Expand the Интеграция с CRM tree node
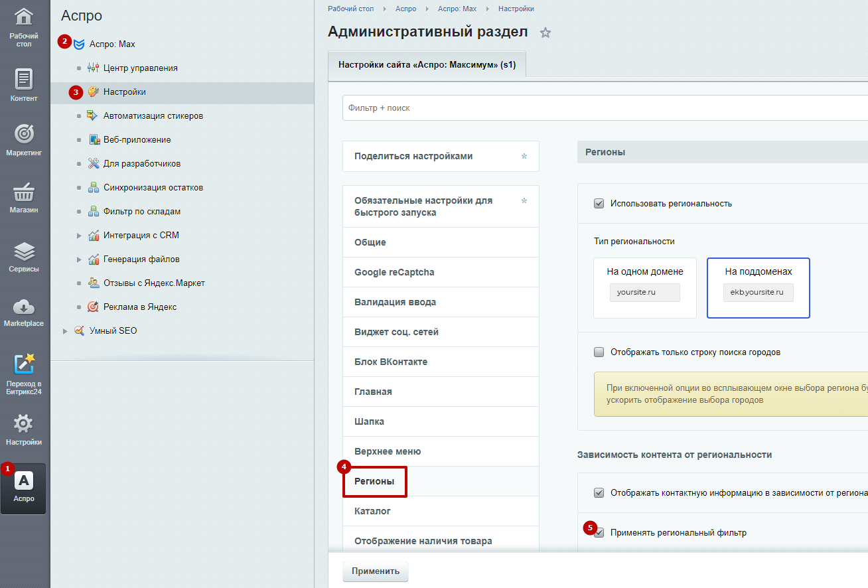Image resolution: width=868 pixels, height=588 pixels. click(x=79, y=236)
